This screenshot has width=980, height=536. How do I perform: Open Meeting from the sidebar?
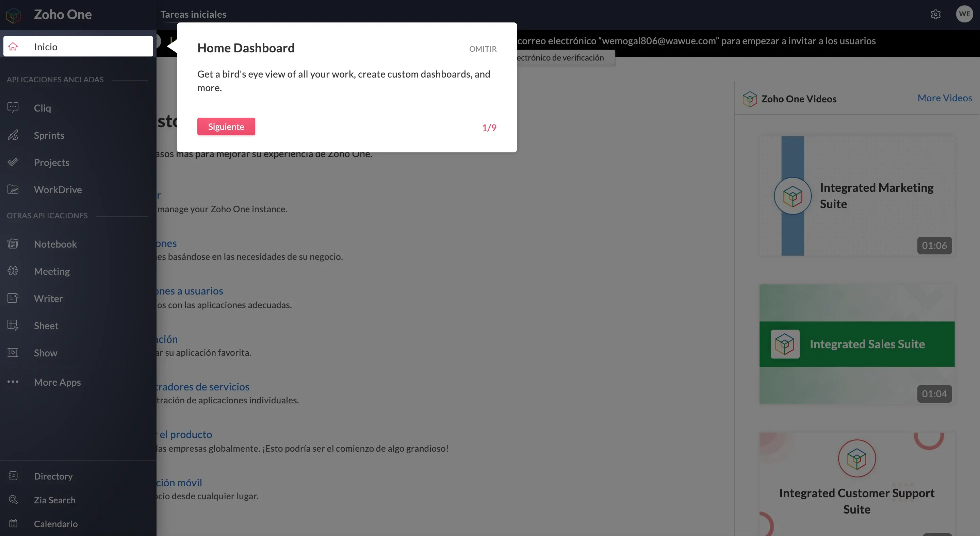pos(78,271)
